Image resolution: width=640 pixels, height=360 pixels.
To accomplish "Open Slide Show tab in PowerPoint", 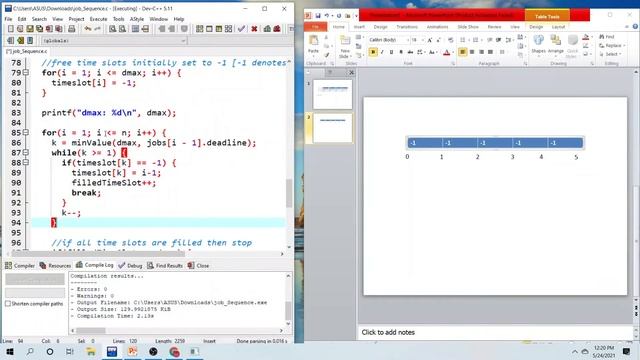I will (468, 27).
